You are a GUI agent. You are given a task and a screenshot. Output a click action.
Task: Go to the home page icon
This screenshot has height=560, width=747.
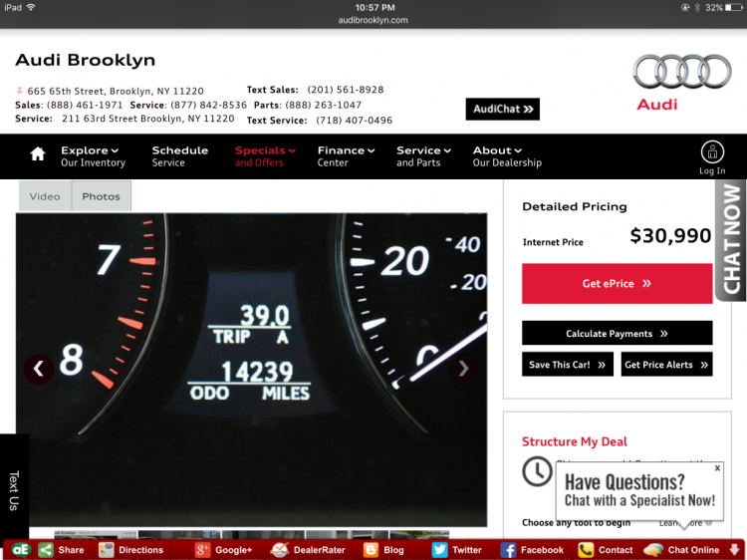pos(38,154)
